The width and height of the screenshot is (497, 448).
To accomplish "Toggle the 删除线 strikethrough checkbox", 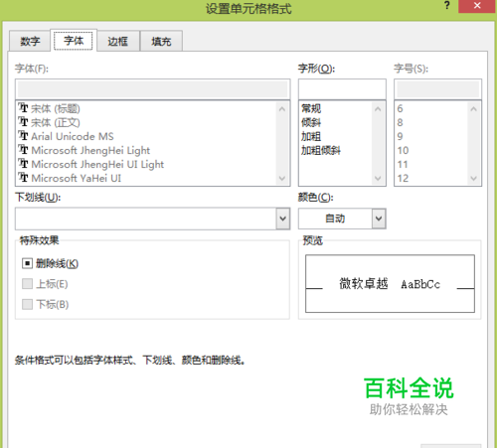I will pos(27,263).
